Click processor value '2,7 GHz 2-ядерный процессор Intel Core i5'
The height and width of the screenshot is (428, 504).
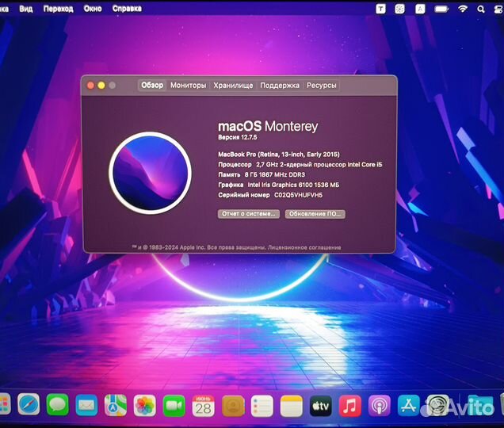(319, 165)
